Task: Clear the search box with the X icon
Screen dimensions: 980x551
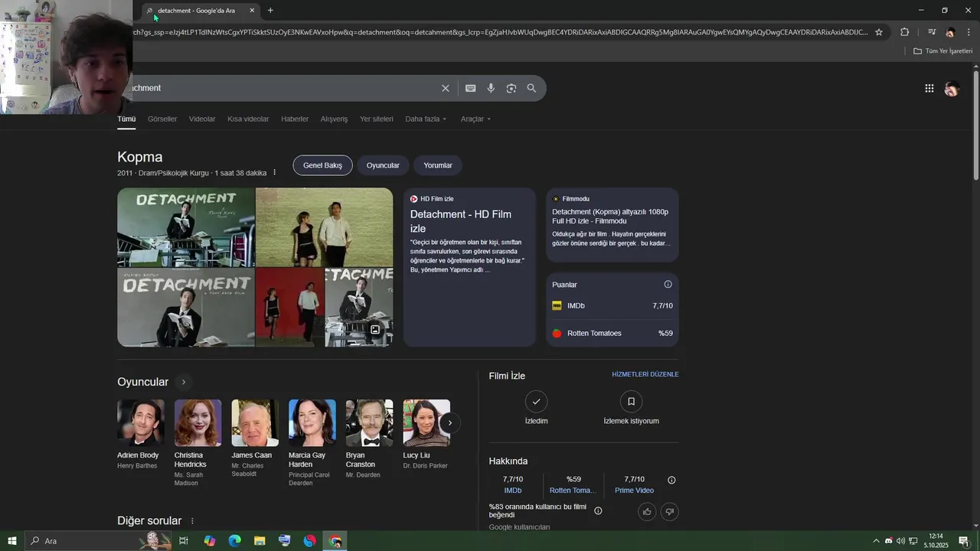Action: tap(446, 88)
